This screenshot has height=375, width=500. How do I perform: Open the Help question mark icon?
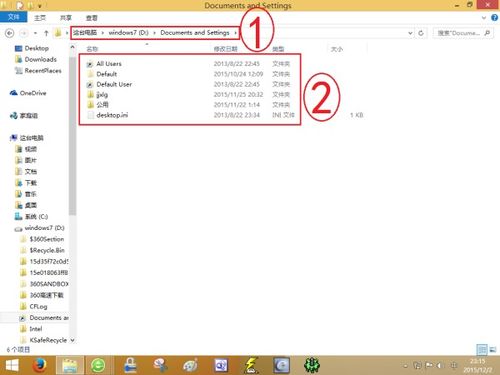click(495, 18)
